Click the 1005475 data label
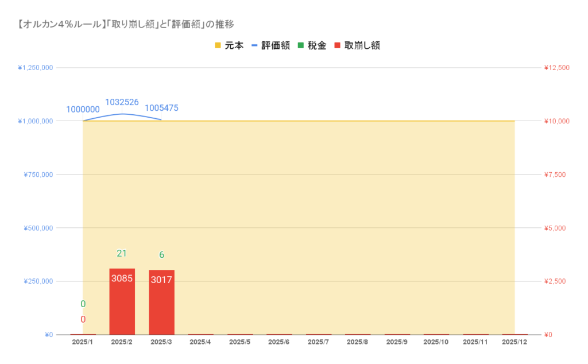Viewport: 588px width, 364px height. pyautogui.click(x=161, y=108)
